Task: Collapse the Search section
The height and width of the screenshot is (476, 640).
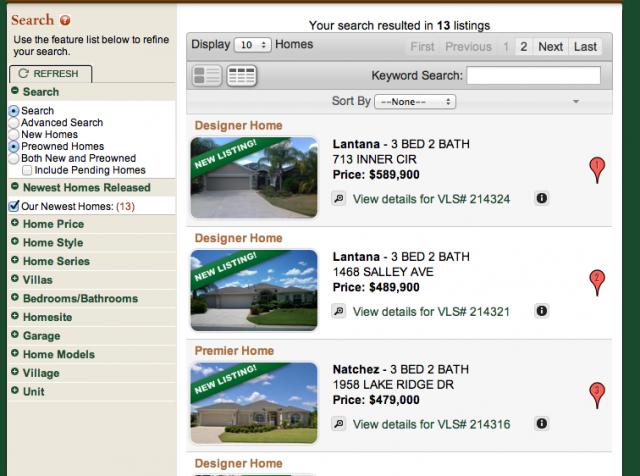Action: 15,91
